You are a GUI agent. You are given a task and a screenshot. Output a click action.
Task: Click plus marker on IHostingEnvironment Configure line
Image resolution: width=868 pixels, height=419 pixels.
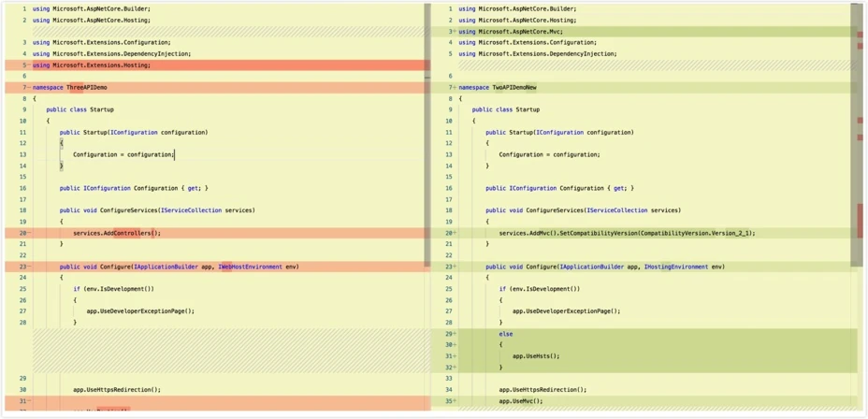coord(455,267)
